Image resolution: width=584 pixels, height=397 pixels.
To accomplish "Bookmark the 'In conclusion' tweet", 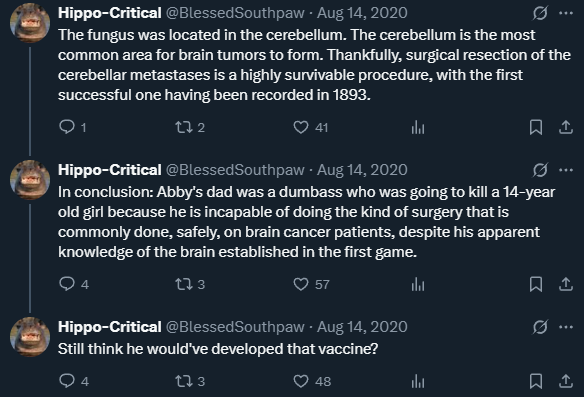I will (536, 284).
